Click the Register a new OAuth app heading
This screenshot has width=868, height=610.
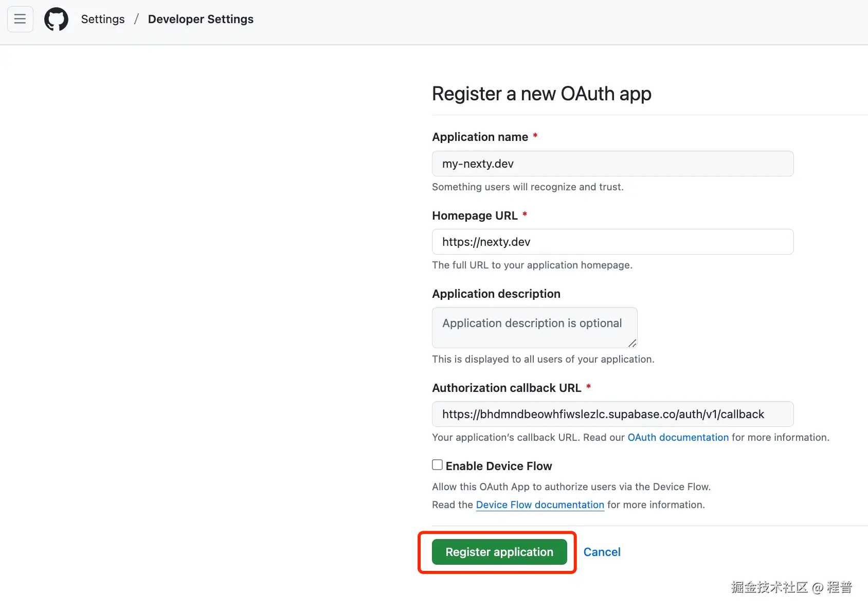pyautogui.click(x=541, y=94)
